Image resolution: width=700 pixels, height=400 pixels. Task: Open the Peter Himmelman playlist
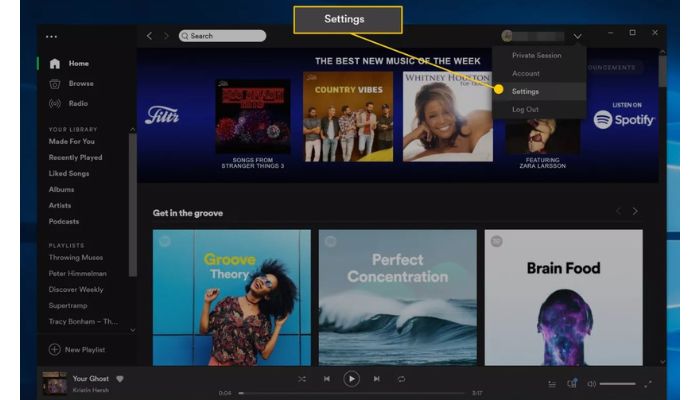[78, 274]
